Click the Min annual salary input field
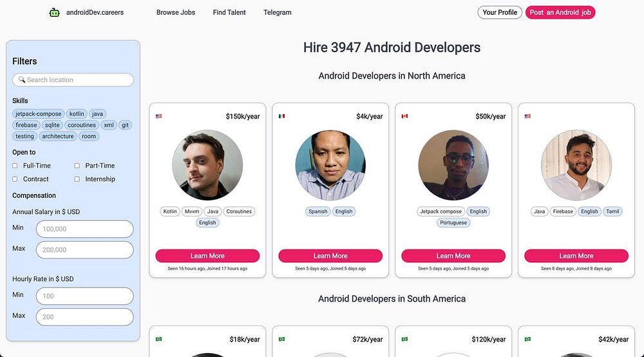Screen dimensions: 644x357 [84, 229]
